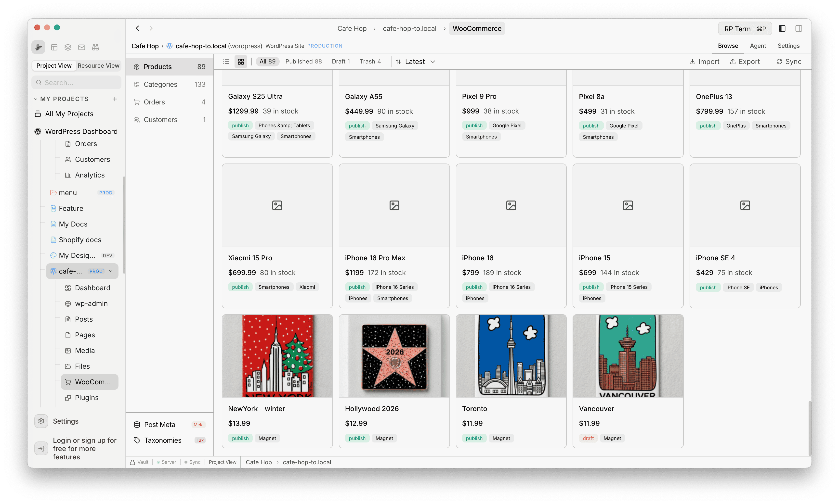Open the Post Meta panel
The image size is (839, 504).
pos(159,424)
